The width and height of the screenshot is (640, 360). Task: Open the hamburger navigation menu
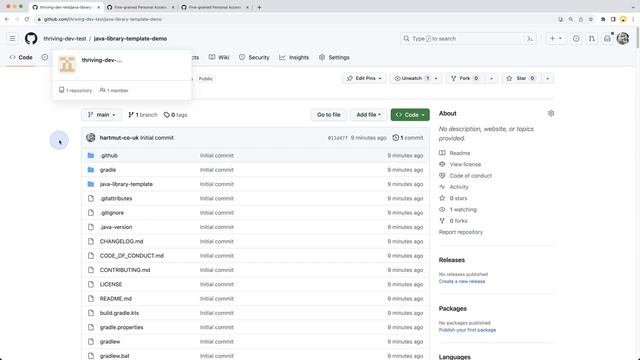[12, 38]
